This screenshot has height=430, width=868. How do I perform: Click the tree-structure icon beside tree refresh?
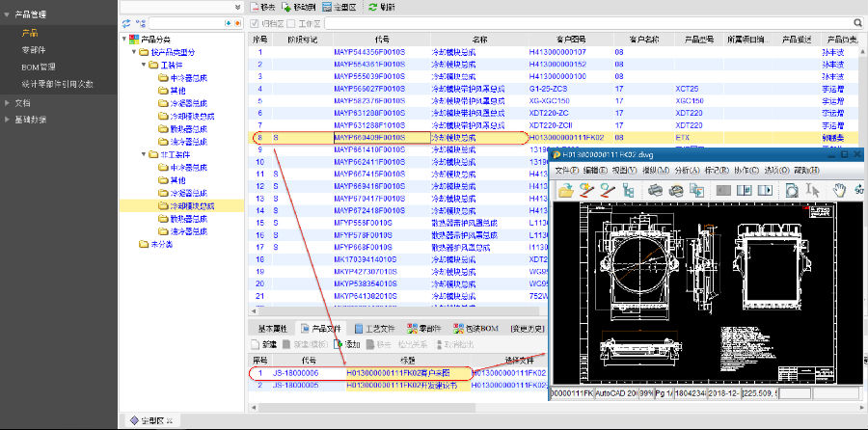click(x=141, y=23)
